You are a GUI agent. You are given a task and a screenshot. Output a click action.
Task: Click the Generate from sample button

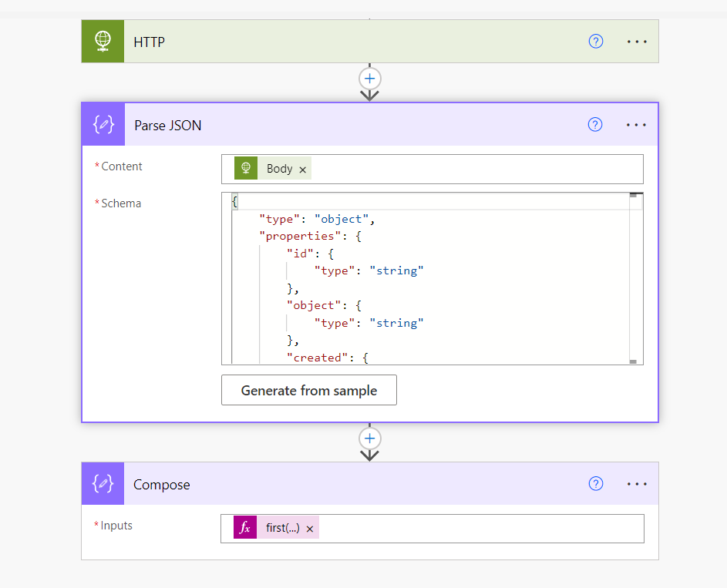308,391
